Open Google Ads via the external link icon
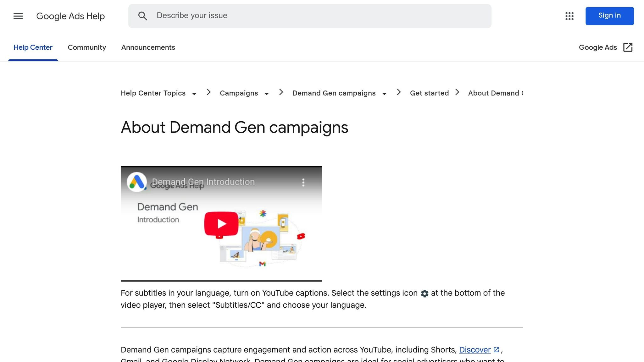644x362 pixels. [x=628, y=47]
